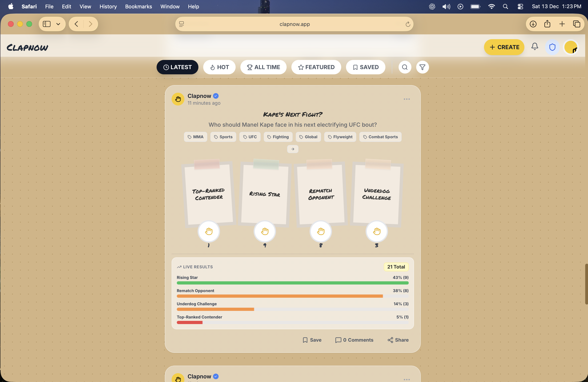Screen dimensions: 588x382
Task: Open the three-dot menu on Kape's poll
Action: point(406,99)
